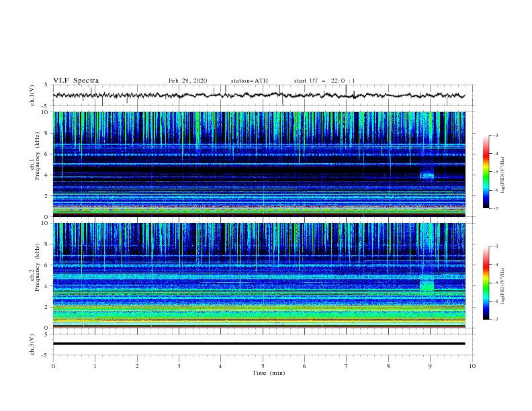Viewport: 532px width, 411px height.
Task: Click the ch.2 colorbar "log(PSD)(V²/Hz)" label
Action: coord(502,286)
